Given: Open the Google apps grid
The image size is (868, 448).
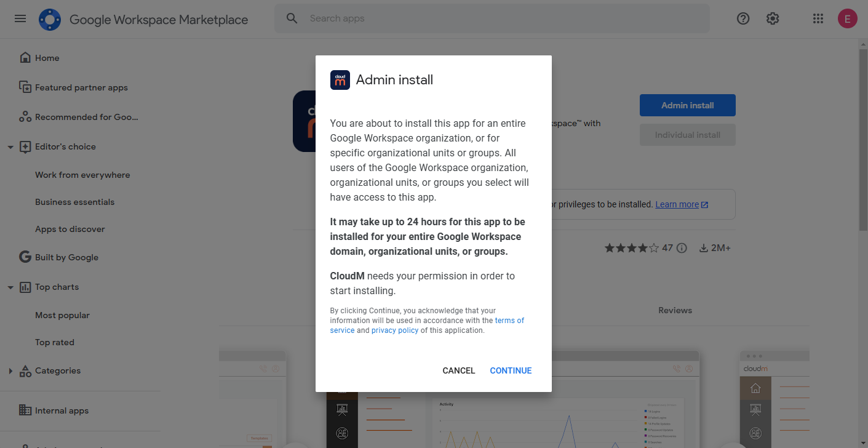Looking at the screenshot, I should [x=818, y=18].
